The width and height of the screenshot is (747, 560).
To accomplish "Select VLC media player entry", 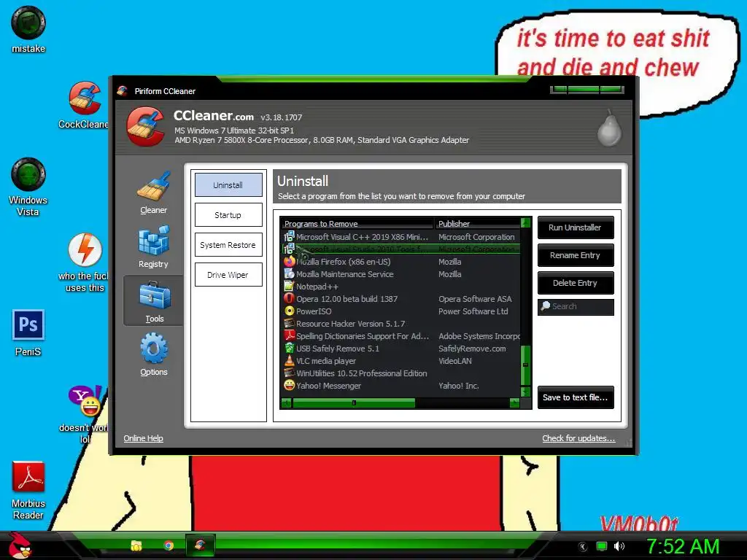I will 400,361.
